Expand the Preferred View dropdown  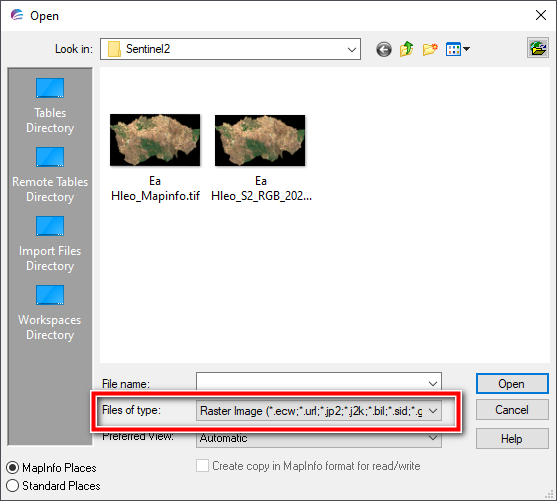pos(319,438)
